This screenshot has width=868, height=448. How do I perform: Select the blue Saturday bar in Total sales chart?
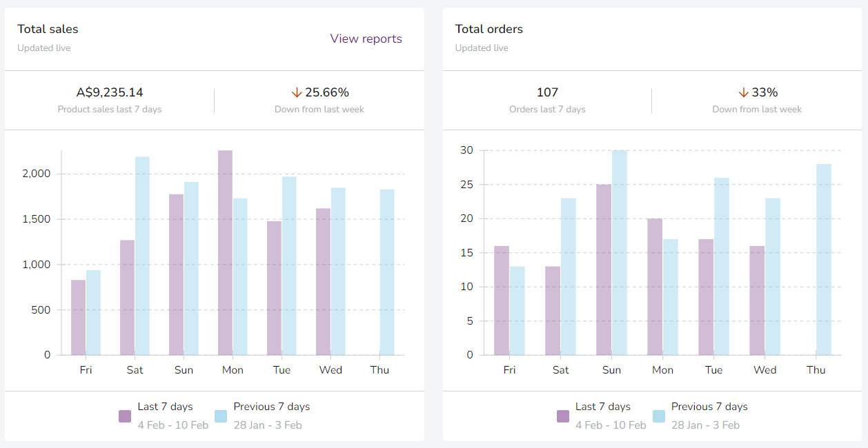pos(142,256)
